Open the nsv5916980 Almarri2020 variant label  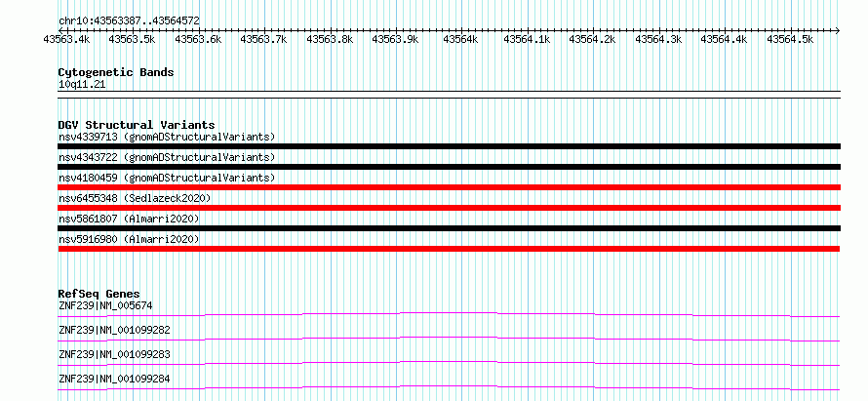[x=129, y=239]
